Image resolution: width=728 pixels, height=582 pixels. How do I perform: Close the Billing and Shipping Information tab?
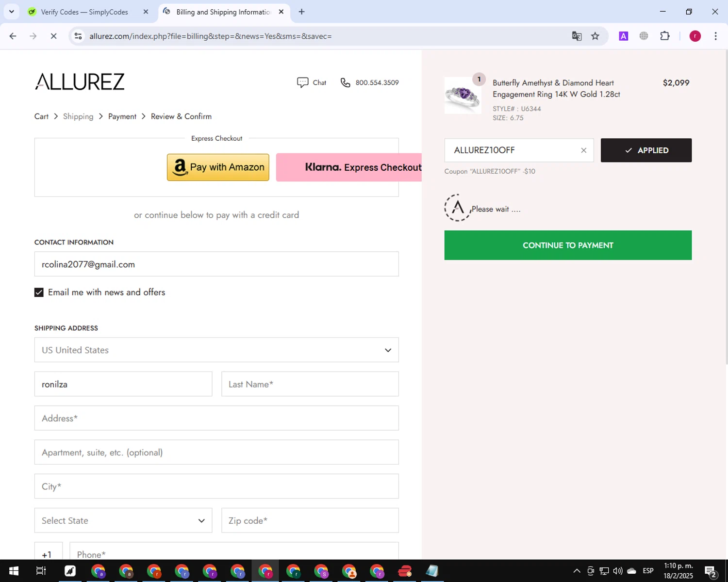coord(281,12)
